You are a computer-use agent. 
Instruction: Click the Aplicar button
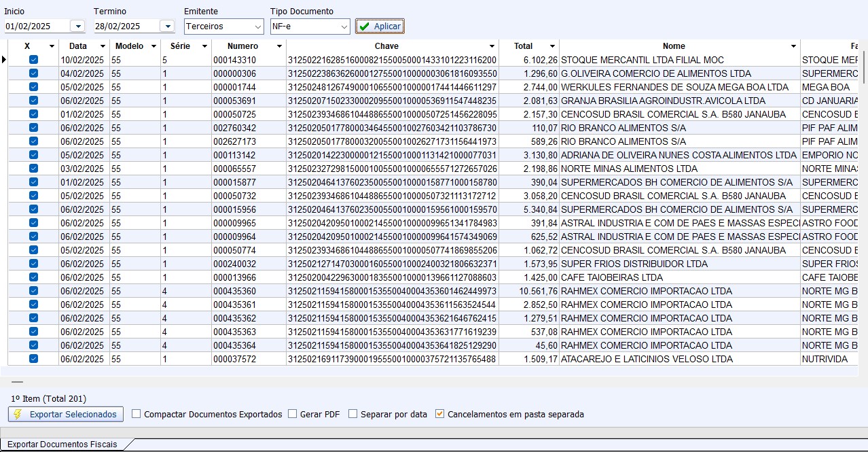pyautogui.click(x=380, y=27)
